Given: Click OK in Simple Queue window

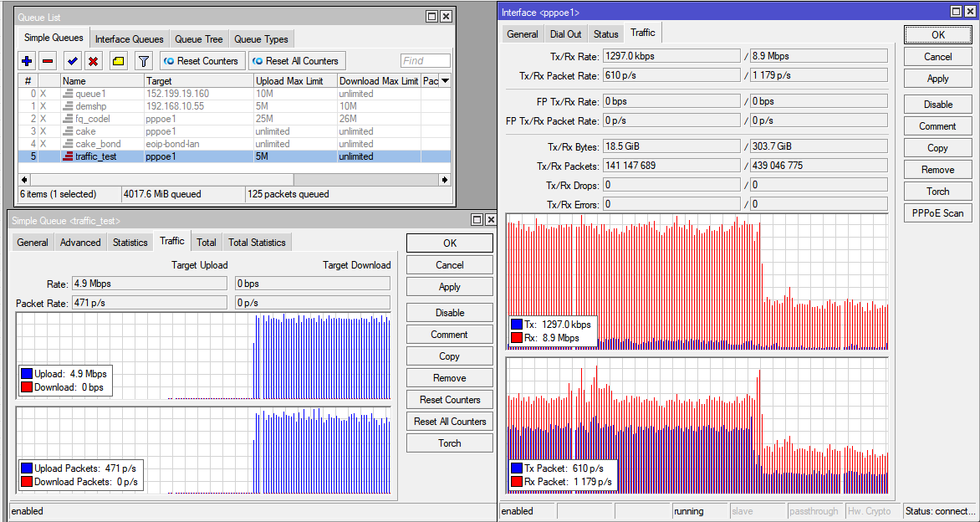Looking at the screenshot, I should [x=449, y=243].
